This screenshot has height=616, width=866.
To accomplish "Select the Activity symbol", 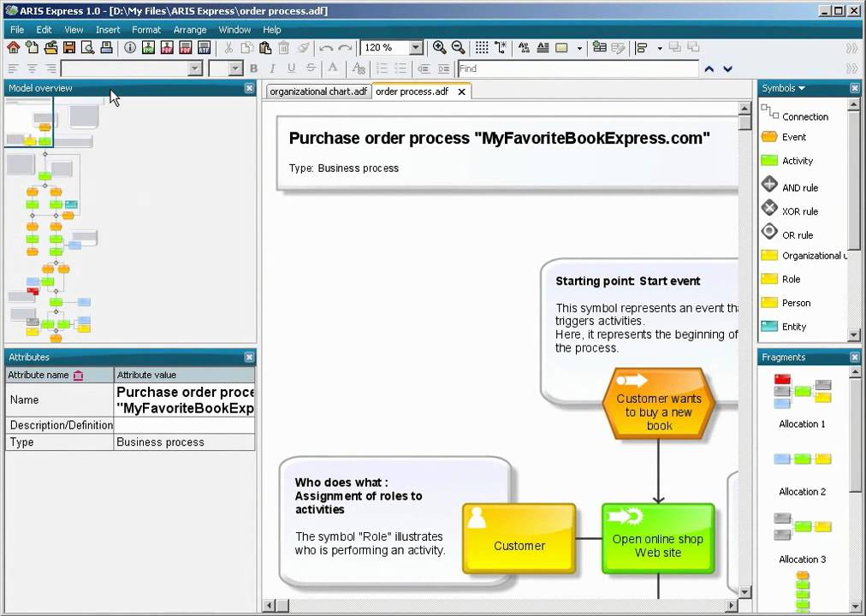I will tap(787, 161).
